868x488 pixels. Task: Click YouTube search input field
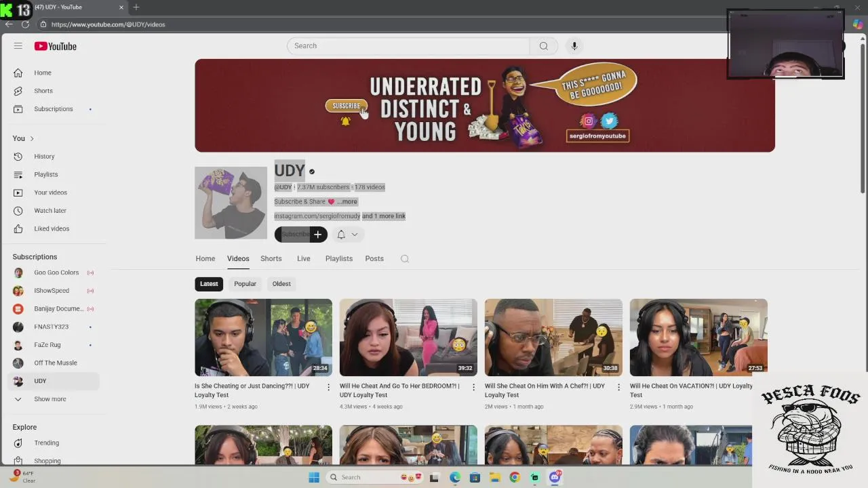[408, 46]
